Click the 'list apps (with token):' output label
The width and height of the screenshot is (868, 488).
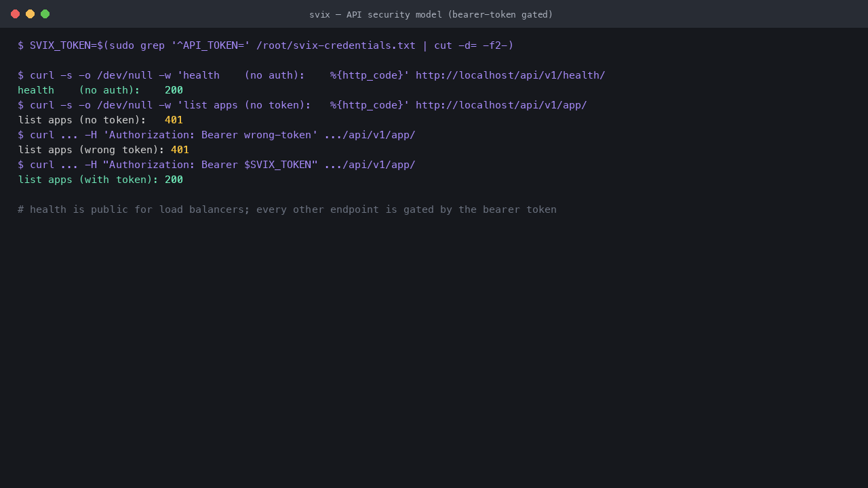pos(88,180)
